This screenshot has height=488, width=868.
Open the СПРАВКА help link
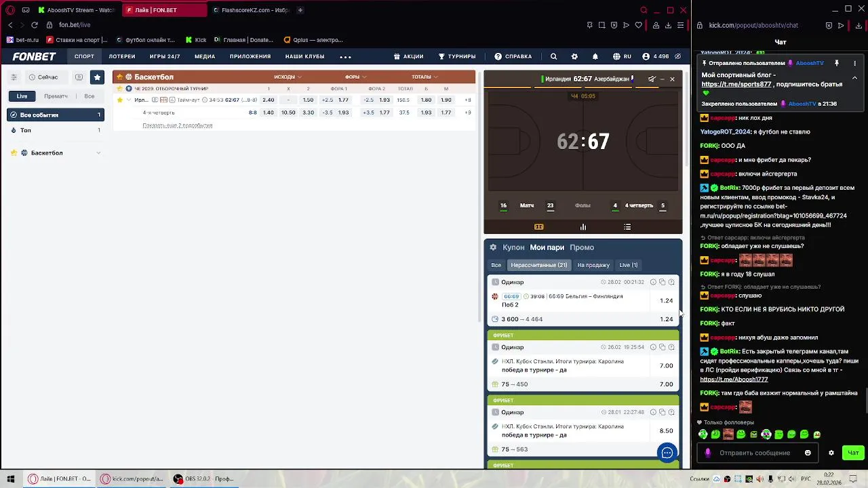pos(513,57)
